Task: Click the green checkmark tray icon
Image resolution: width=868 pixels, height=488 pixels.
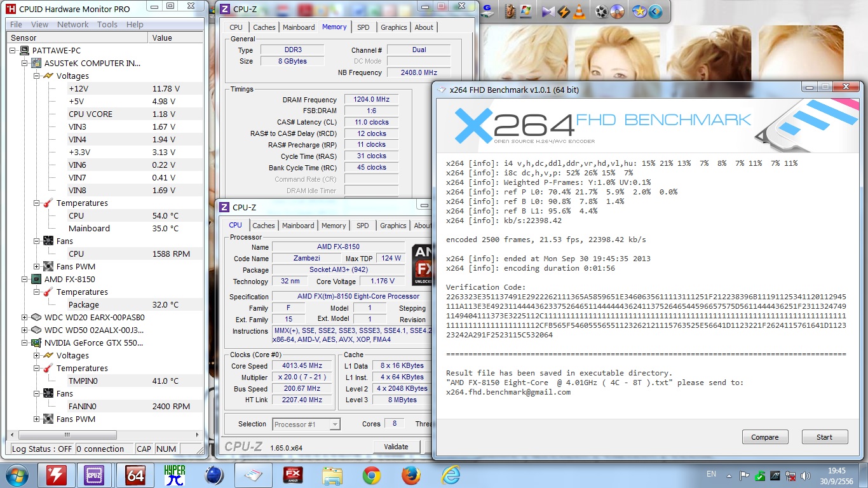Action: [x=761, y=475]
